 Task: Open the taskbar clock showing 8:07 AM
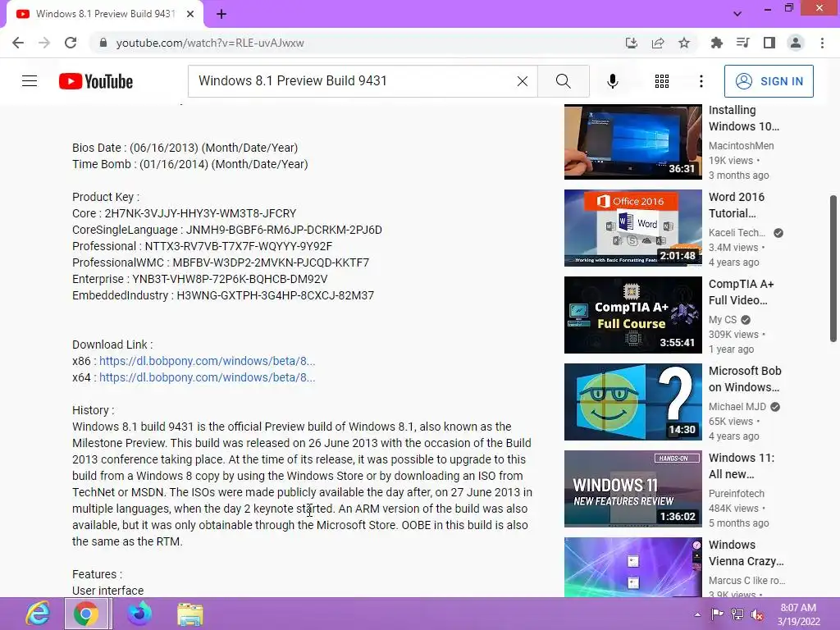coord(798,614)
